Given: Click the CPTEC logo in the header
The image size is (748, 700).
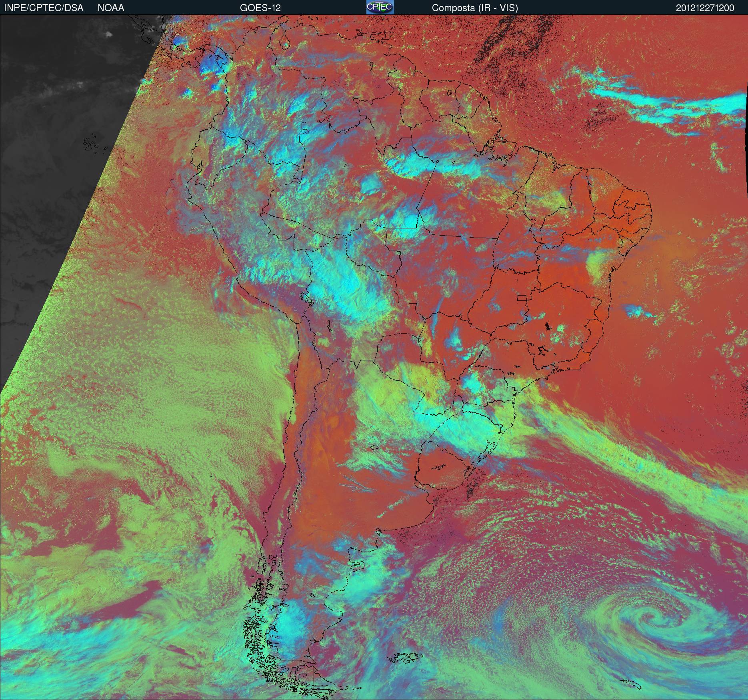Looking at the screenshot, I should pyautogui.click(x=380, y=7).
